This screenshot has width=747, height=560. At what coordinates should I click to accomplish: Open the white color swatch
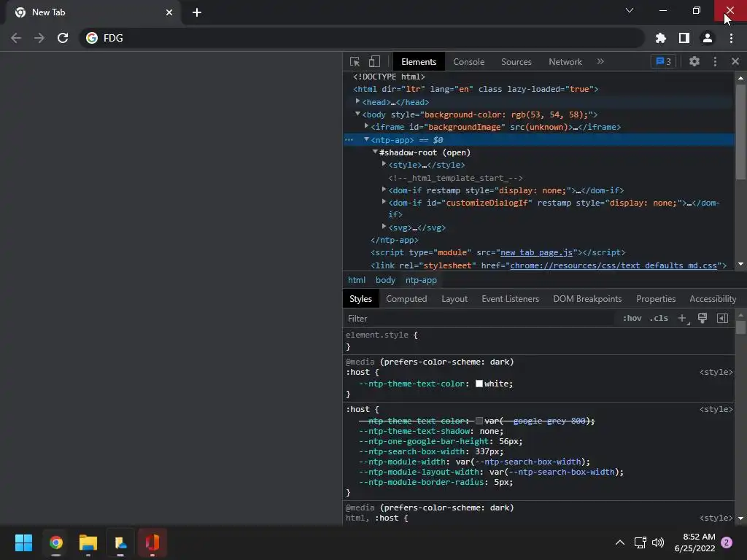click(479, 384)
